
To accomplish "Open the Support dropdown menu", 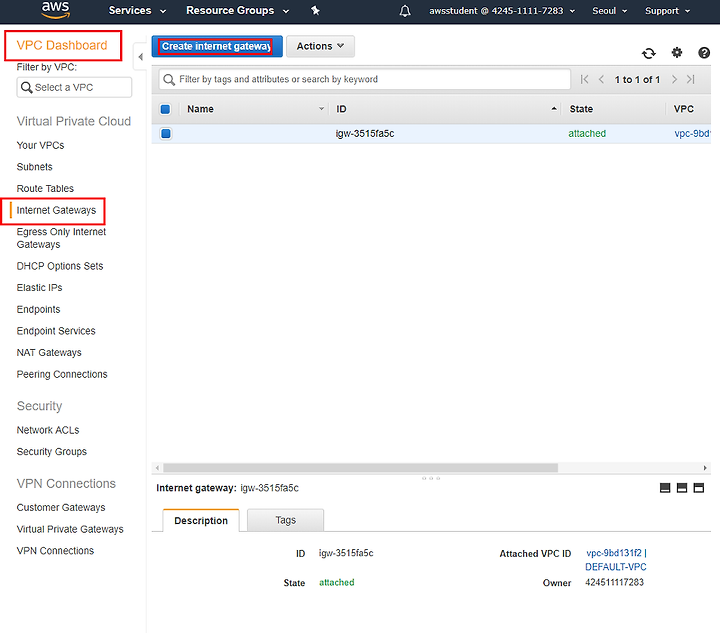I will [x=667, y=11].
